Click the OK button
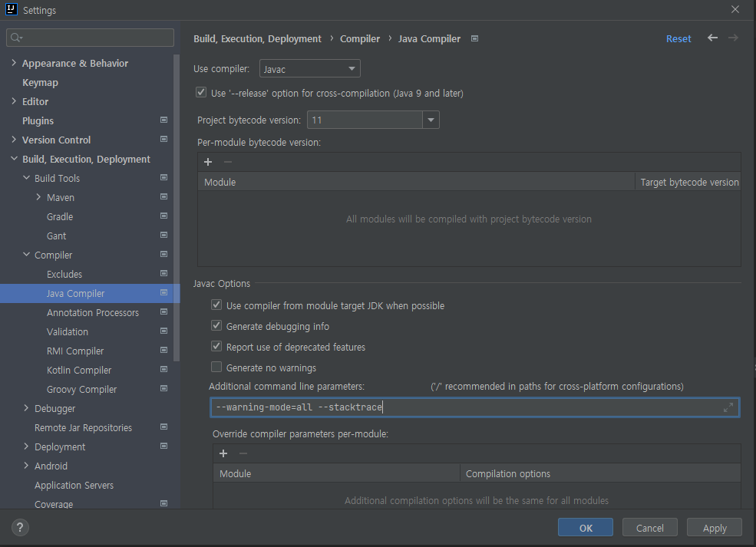 point(586,528)
